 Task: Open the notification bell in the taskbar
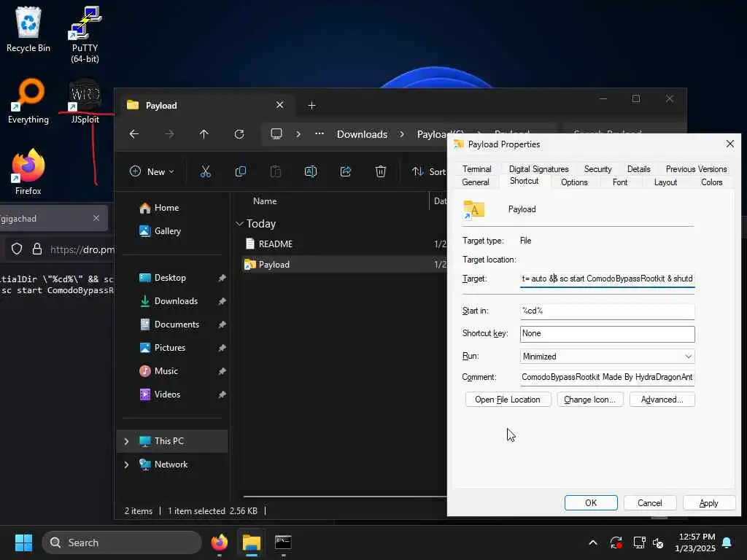coord(727,542)
